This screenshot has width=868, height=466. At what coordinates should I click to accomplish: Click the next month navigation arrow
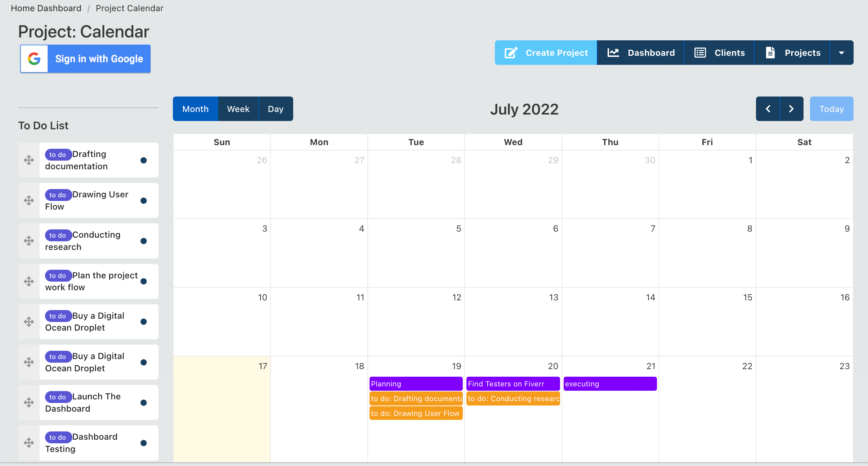791,108
